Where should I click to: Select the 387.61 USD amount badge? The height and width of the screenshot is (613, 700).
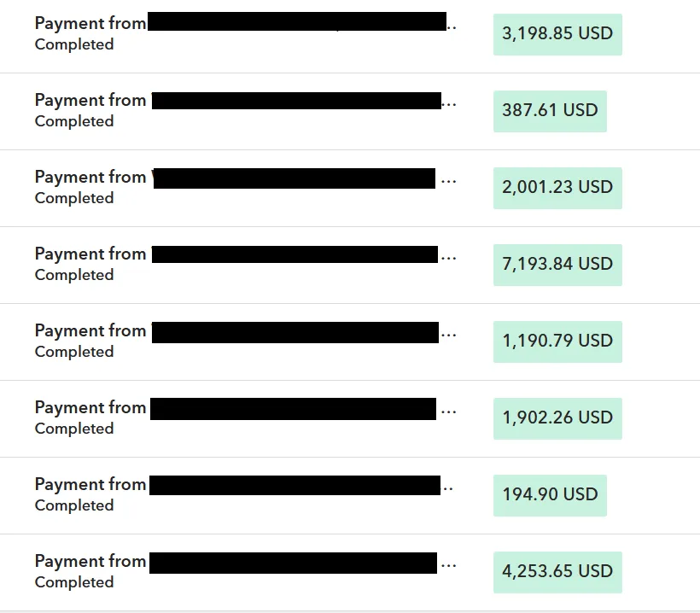coord(550,111)
